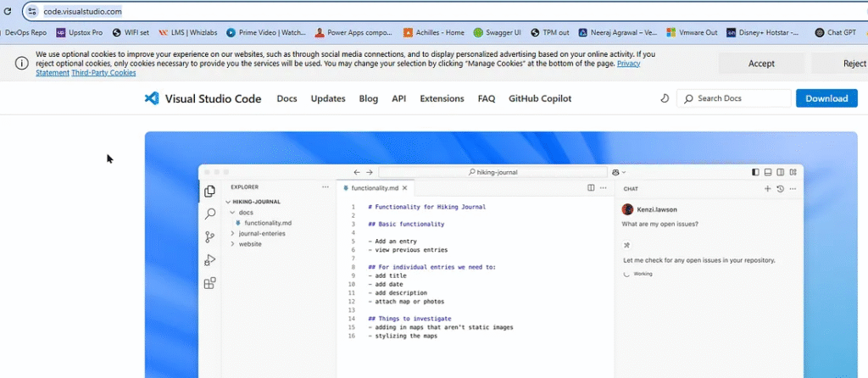
Task: Click the Run and Debug icon
Action: [x=210, y=260]
